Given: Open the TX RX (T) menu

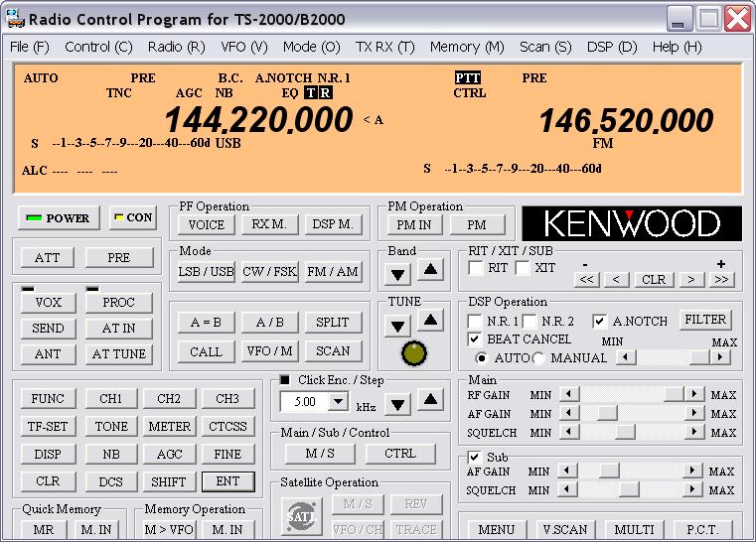Looking at the screenshot, I should point(384,47).
